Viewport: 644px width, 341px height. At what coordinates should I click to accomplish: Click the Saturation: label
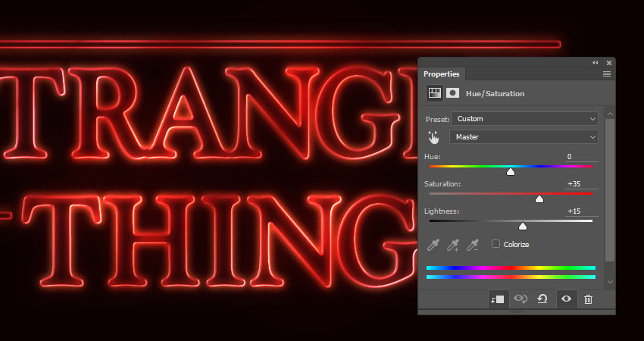point(442,184)
